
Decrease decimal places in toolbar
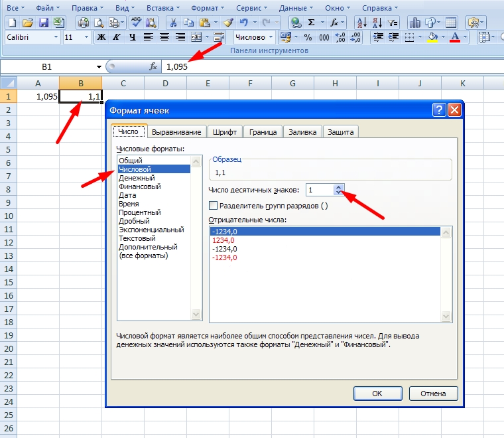pyautogui.click(x=355, y=37)
